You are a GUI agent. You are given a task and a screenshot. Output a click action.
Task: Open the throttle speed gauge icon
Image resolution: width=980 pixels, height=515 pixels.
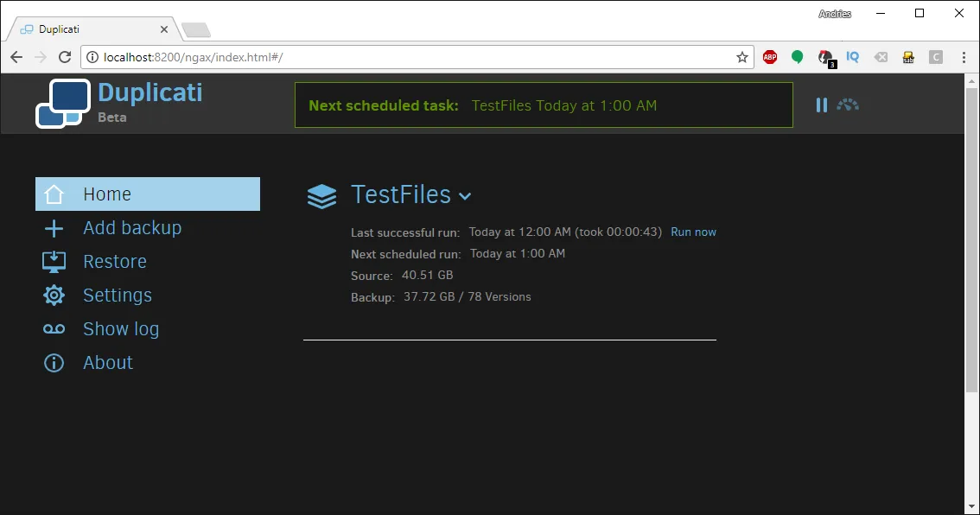click(x=848, y=105)
